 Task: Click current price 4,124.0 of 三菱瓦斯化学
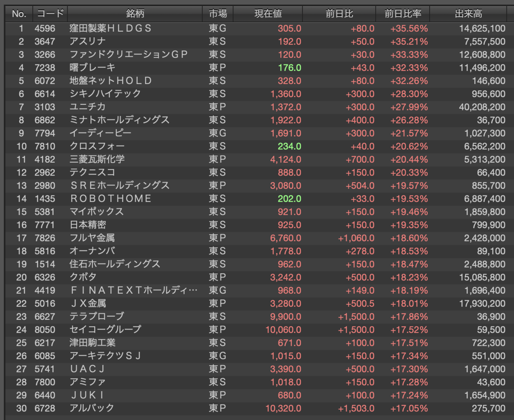(286, 159)
